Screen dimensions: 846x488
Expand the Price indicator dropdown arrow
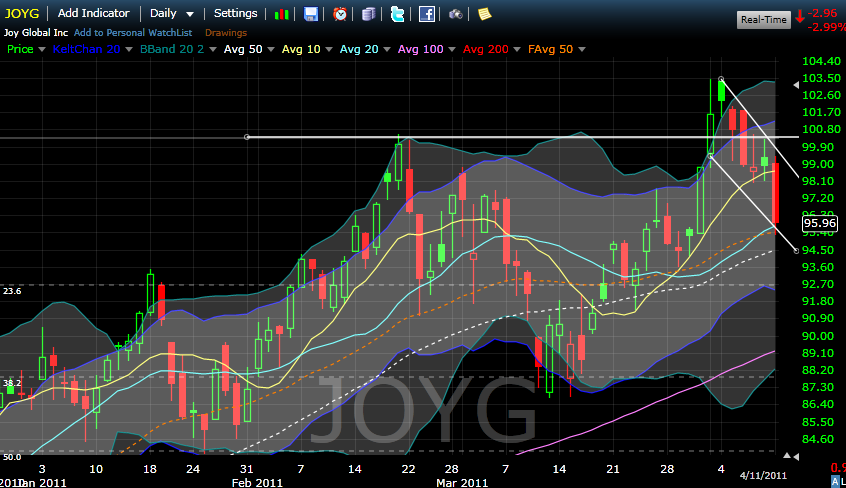click(x=42, y=50)
